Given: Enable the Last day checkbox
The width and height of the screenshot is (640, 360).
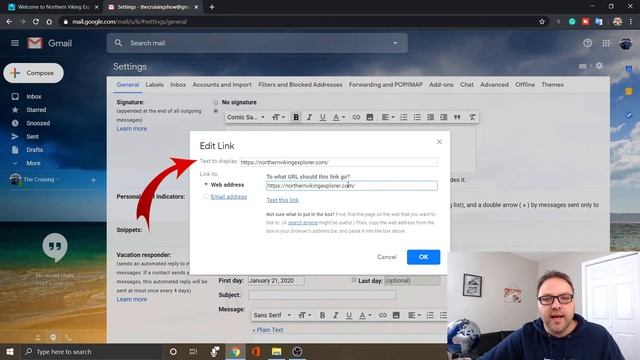Looking at the screenshot, I should [354, 280].
